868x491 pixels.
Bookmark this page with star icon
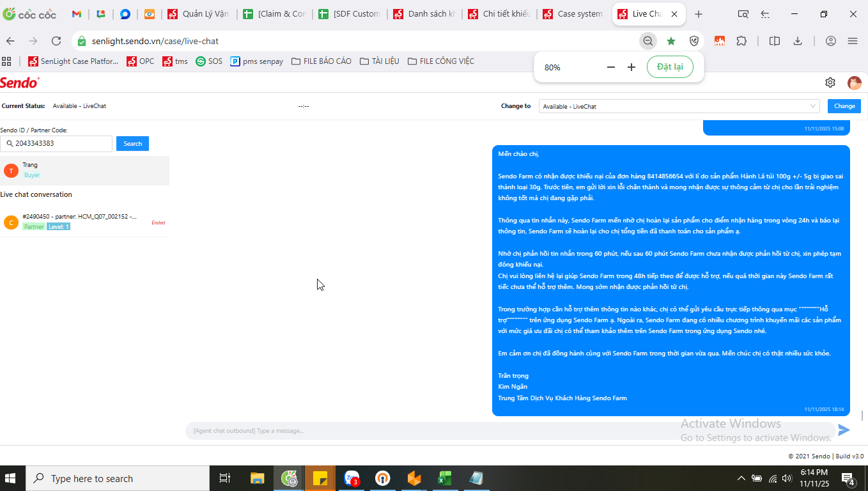(671, 41)
